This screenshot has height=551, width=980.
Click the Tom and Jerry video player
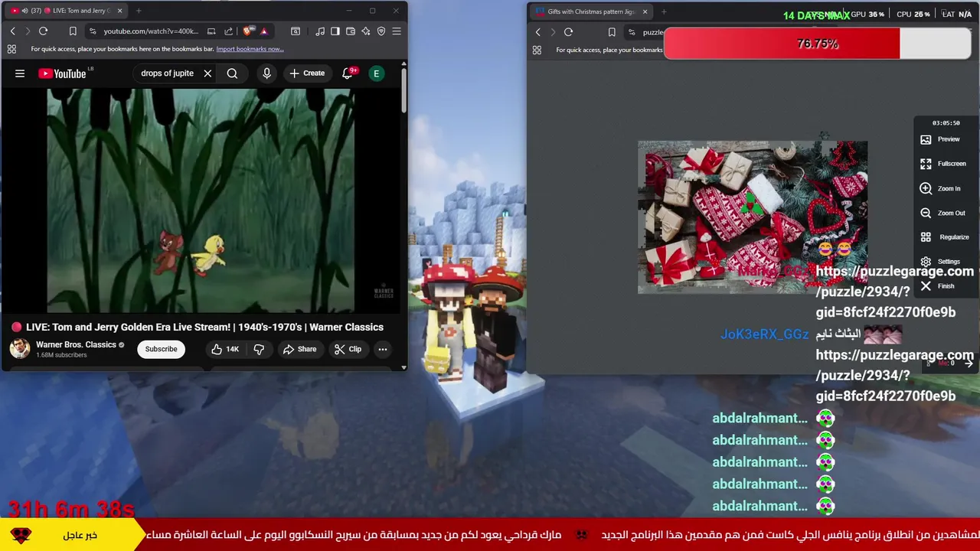click(x=201, y=200)
